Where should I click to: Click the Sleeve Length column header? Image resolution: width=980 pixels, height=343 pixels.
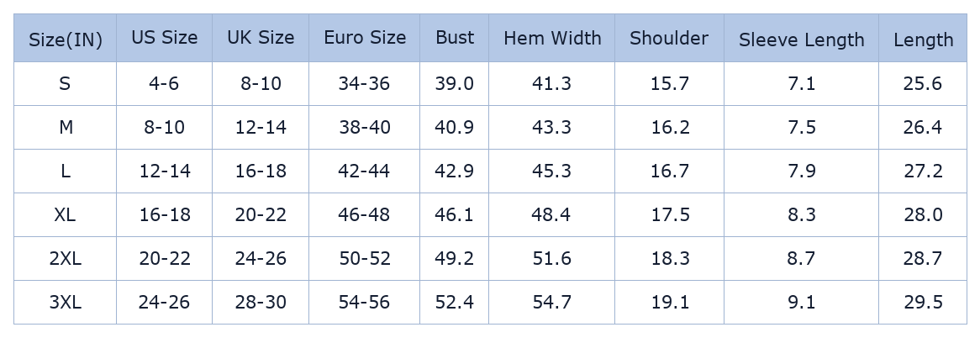point(801,40)
